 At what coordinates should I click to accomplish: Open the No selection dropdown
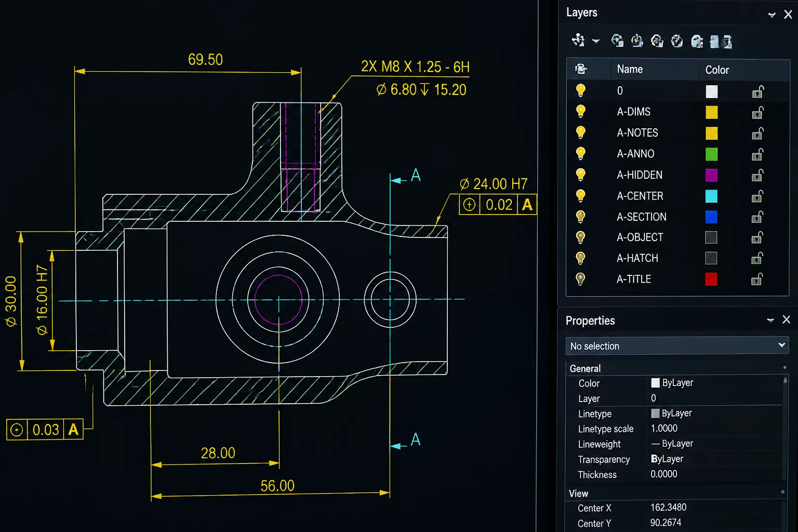677,345
